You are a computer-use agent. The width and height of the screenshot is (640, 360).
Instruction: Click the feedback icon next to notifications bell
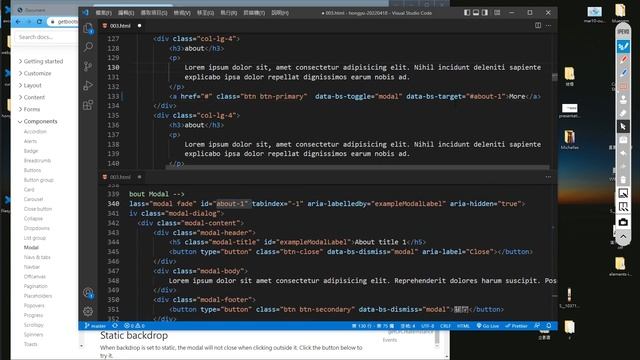pyautogui.click(x=537, y=326)
